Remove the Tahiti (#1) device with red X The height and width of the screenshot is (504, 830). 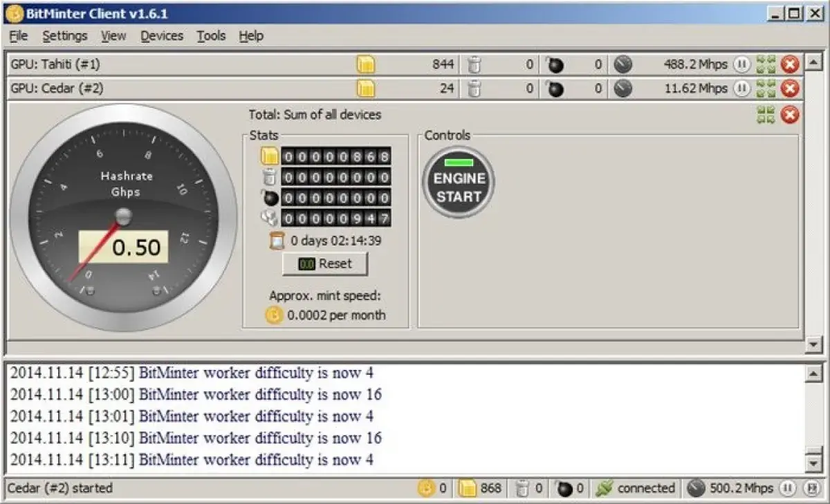coord(790,65)
